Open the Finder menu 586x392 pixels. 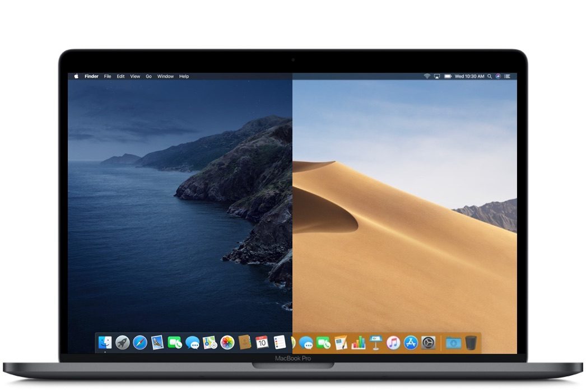coord(91,76)
